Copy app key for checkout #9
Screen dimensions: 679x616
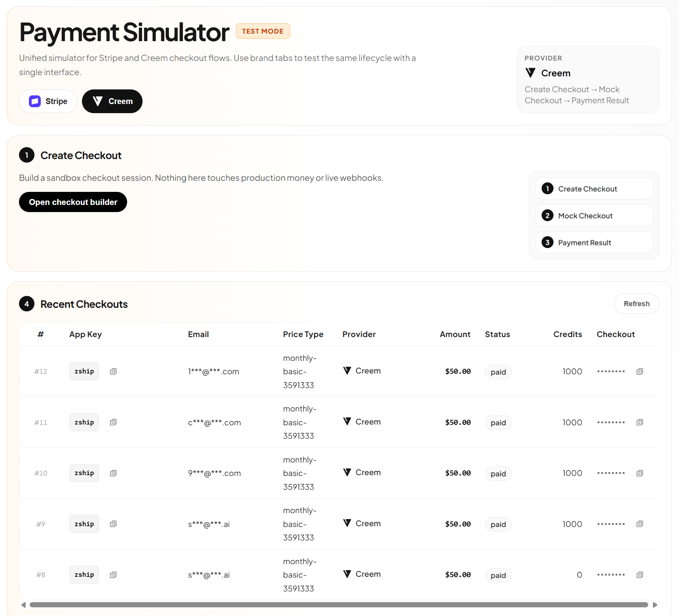tap(113, 524)
